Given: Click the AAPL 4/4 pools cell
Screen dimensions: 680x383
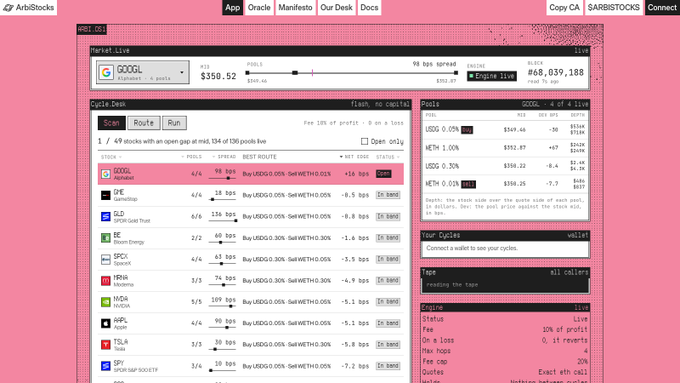Looking at the screenshot, I should (196, 323).
